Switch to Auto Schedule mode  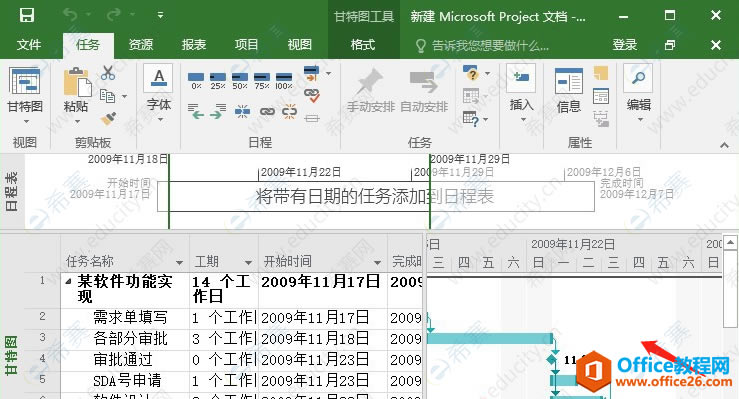pyautogui.click(x=424, y=90)
